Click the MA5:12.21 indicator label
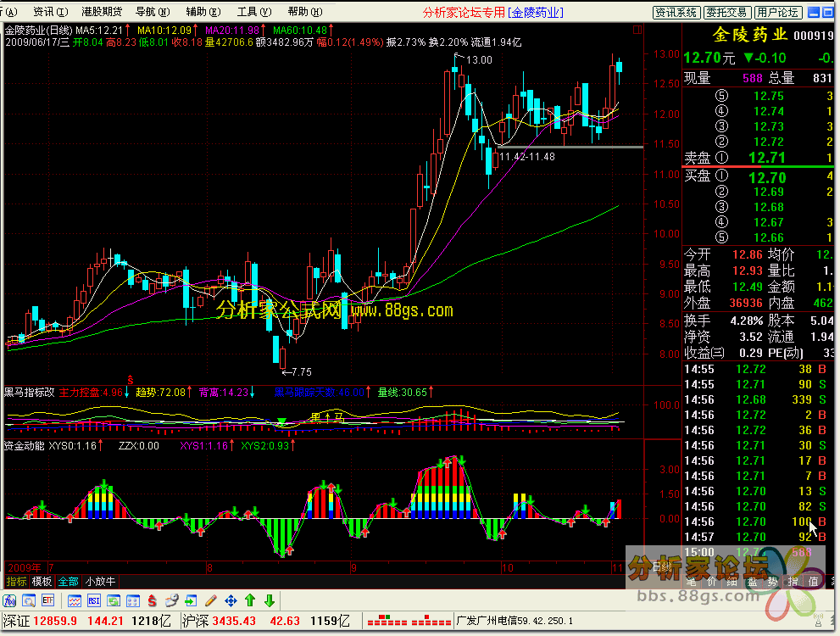The image size is (840, 636). [x=99, y=31]
